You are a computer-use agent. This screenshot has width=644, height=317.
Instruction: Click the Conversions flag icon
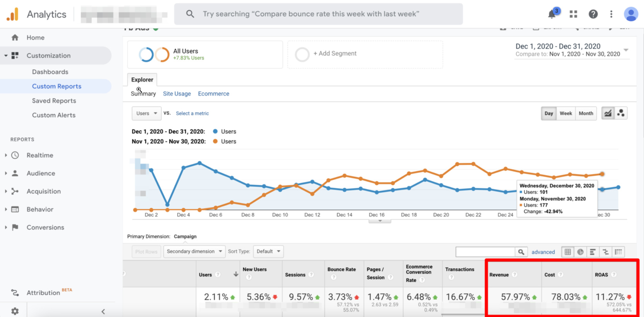tap(15, 227)
